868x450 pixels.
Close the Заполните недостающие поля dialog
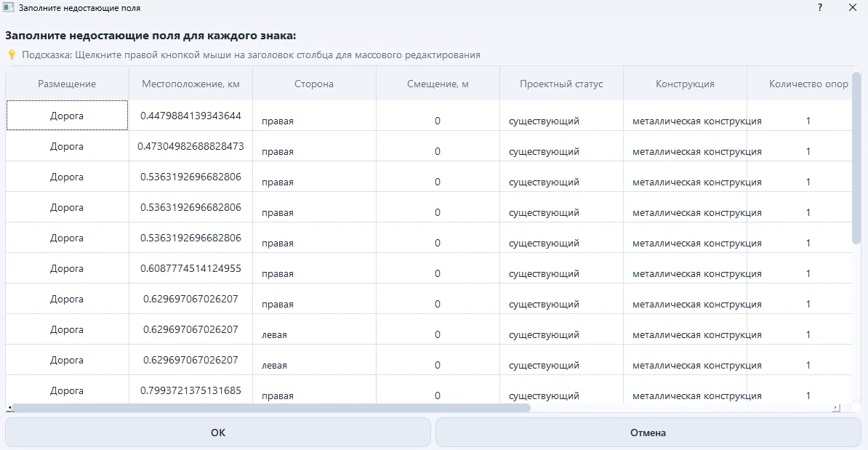(x=853, y=8)
